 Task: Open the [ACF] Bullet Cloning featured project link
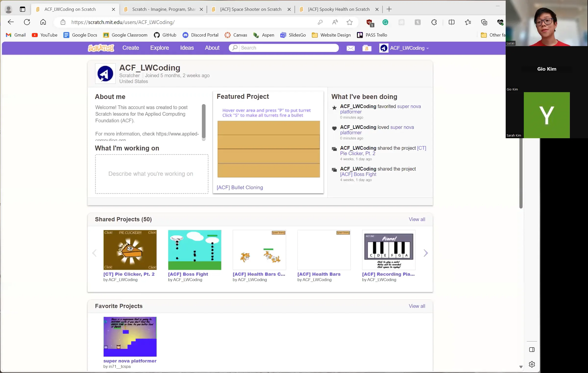(x=240, y=187)
